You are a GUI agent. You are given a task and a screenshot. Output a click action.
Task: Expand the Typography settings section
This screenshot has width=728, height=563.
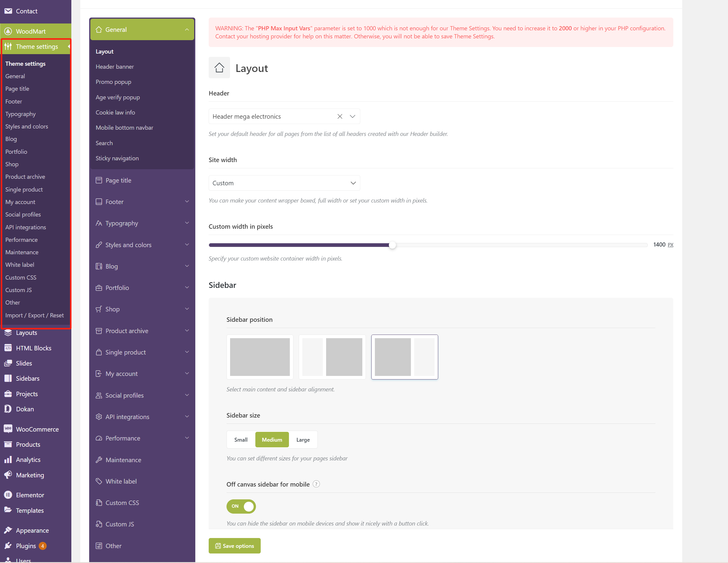coord(142,223)
